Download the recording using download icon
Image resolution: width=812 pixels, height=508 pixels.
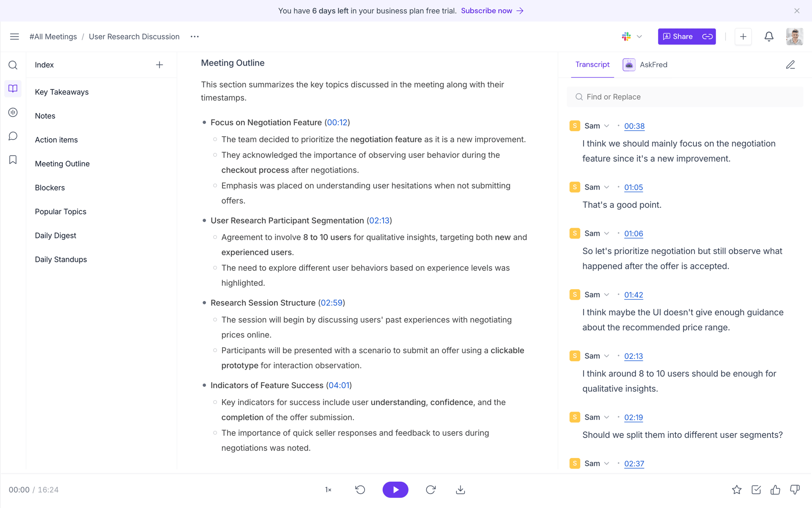coord(461,490)
